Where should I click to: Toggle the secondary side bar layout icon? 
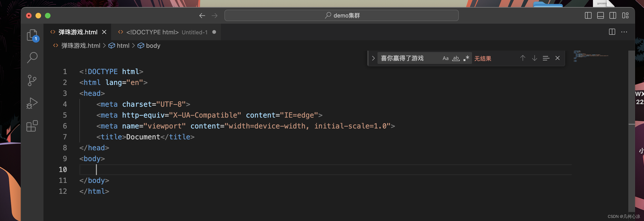(x=613, y=16)
